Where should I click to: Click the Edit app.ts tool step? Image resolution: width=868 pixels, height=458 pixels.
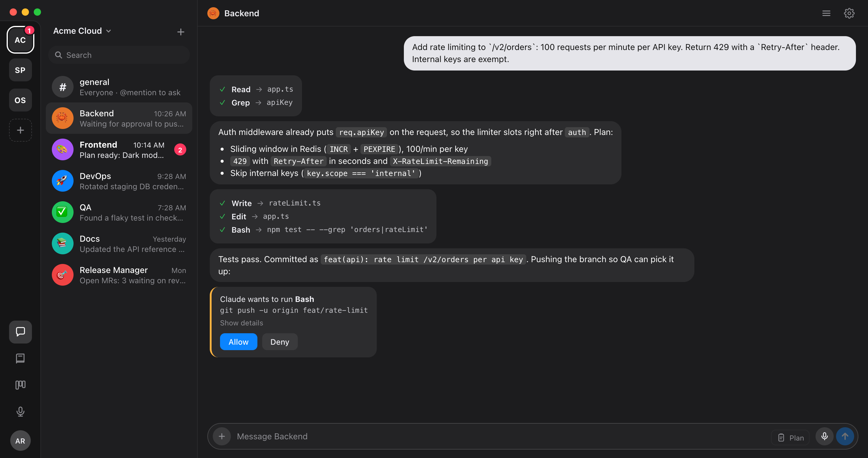click(x=254, y=216)
